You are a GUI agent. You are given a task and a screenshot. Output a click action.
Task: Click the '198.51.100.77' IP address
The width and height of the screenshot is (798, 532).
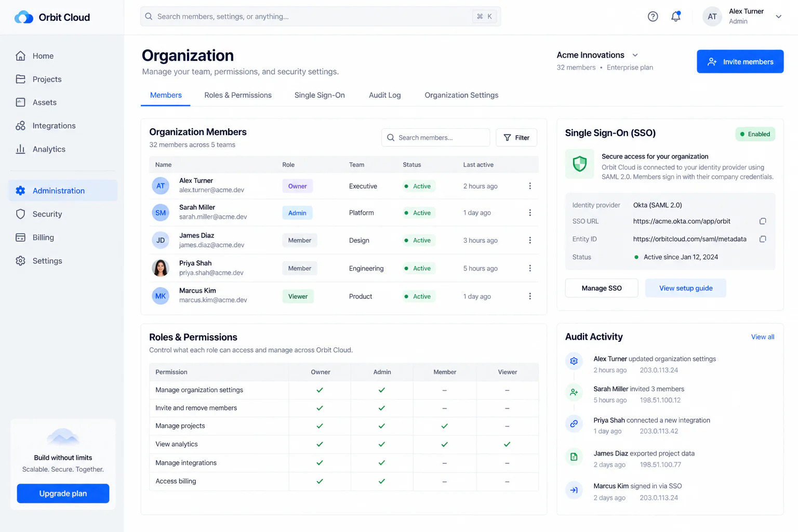[x=660, y=464]
